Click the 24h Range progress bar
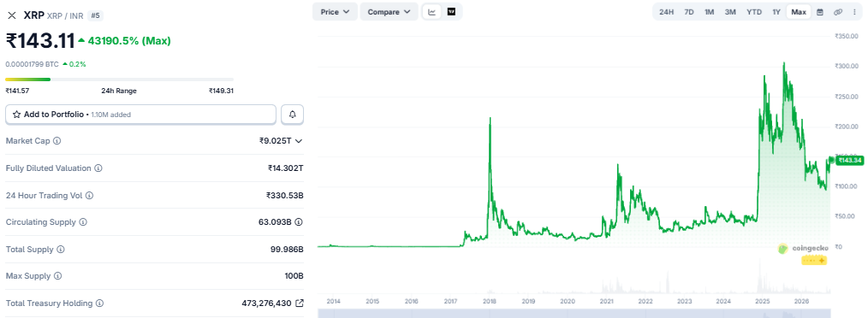Screen dimensions: 868x318 (119, 79)
